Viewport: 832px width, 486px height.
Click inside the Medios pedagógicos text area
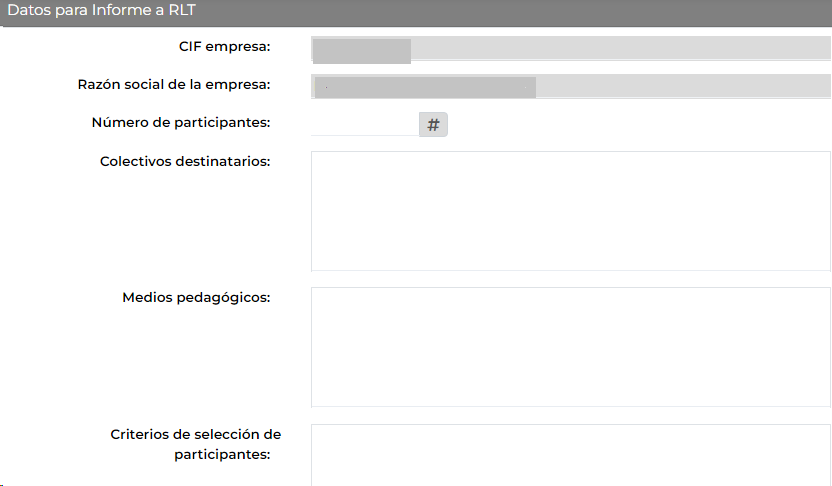click(x=570, y=348)
